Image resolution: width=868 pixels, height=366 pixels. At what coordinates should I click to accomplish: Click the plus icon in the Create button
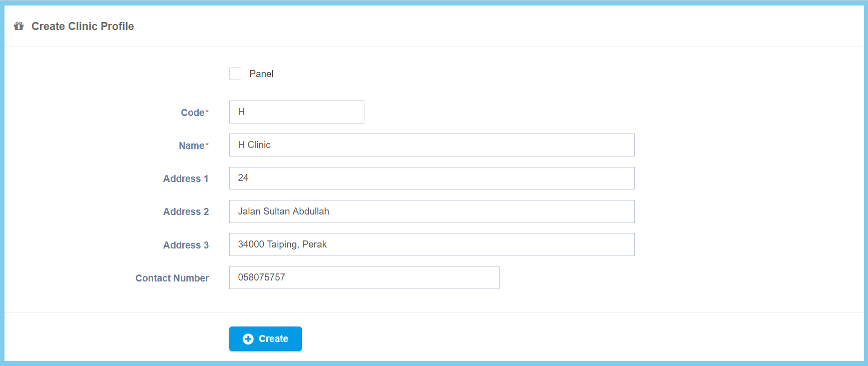click(248, 339)
